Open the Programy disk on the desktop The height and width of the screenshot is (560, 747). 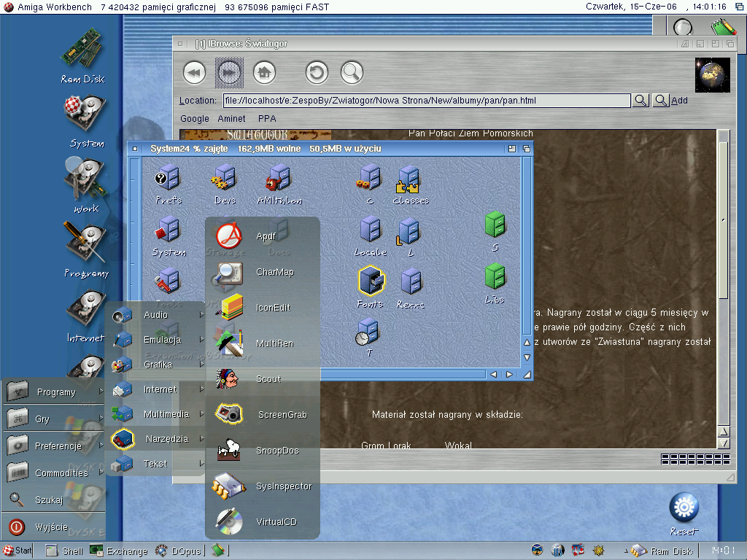pyautogui.click(x=86, y=249)
